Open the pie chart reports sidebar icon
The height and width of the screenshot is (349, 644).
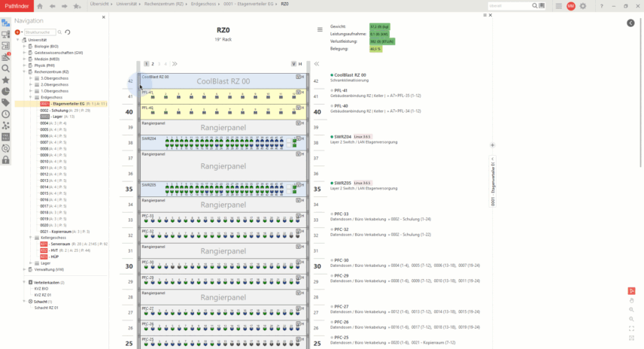(x=6, y=90)
